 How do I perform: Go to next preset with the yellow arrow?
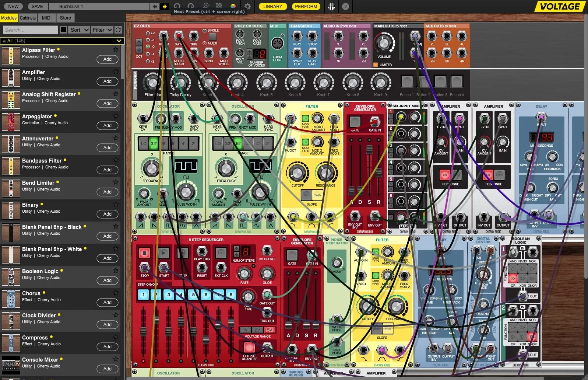164,6
